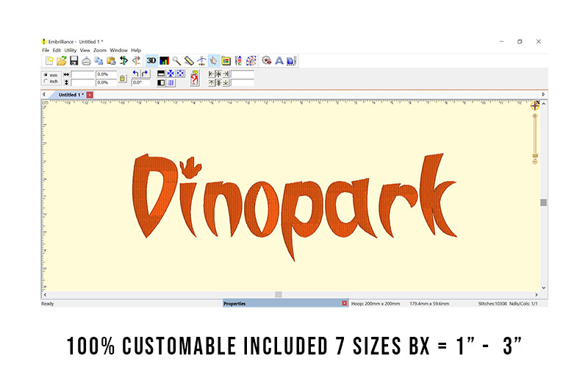The image size is (588, 392).
Task: Click the New document icon
Action: click(x=49, y=61)
